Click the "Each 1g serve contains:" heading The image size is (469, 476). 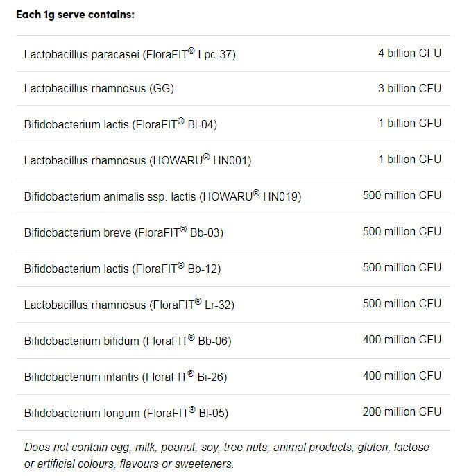[75, 14]
